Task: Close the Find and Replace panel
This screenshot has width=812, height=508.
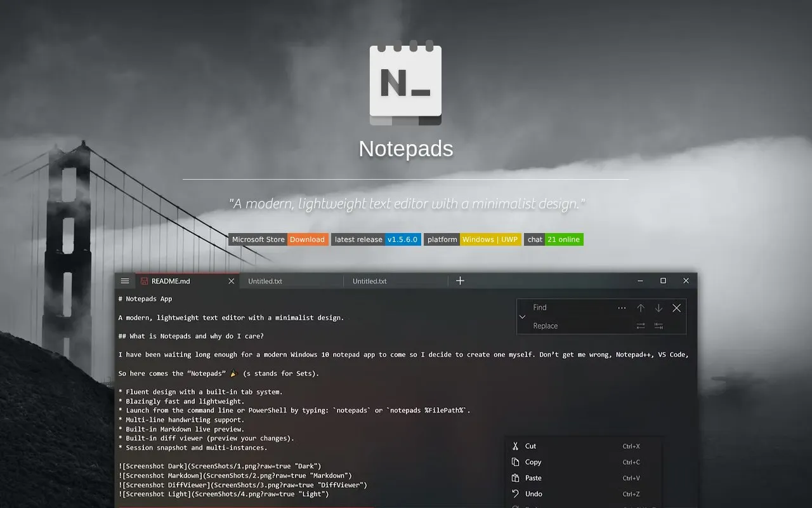Action: pyautogui.click(x=677, y=307)
